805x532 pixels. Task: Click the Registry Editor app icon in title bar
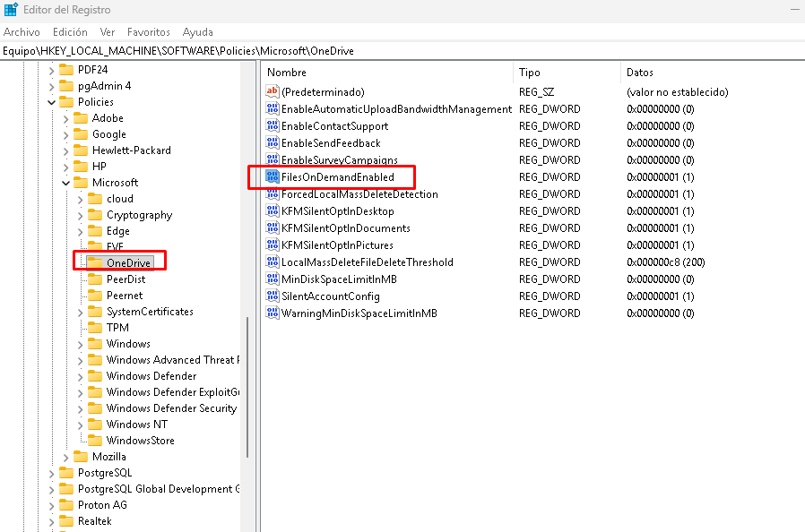[x=11, y=10]
